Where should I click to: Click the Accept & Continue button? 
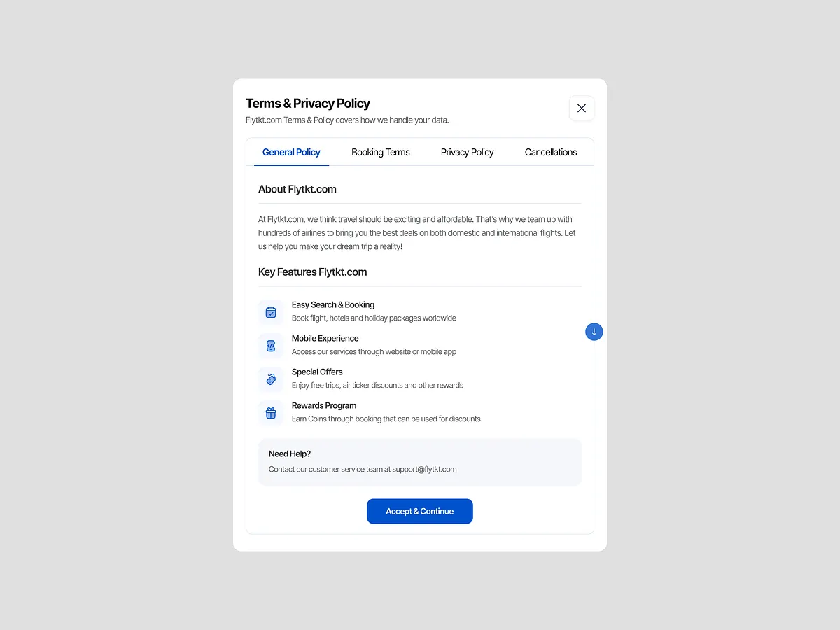pos(420,511)
